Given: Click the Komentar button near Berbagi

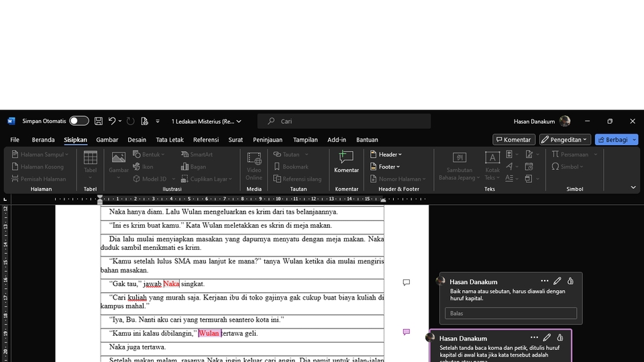Looking at the screenshot, I should tap(514, 140).
